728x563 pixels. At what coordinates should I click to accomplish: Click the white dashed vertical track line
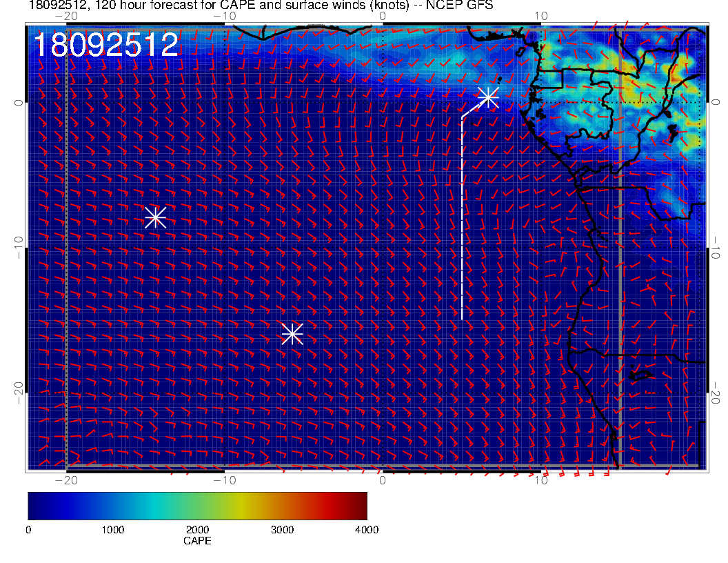coord(461,221)
